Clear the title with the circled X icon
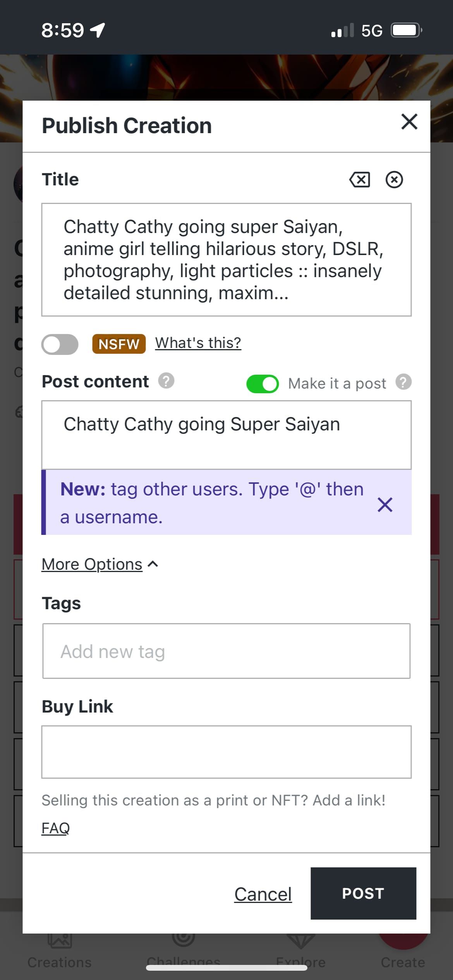Screen dimensions: 453x980 [394, 180]
